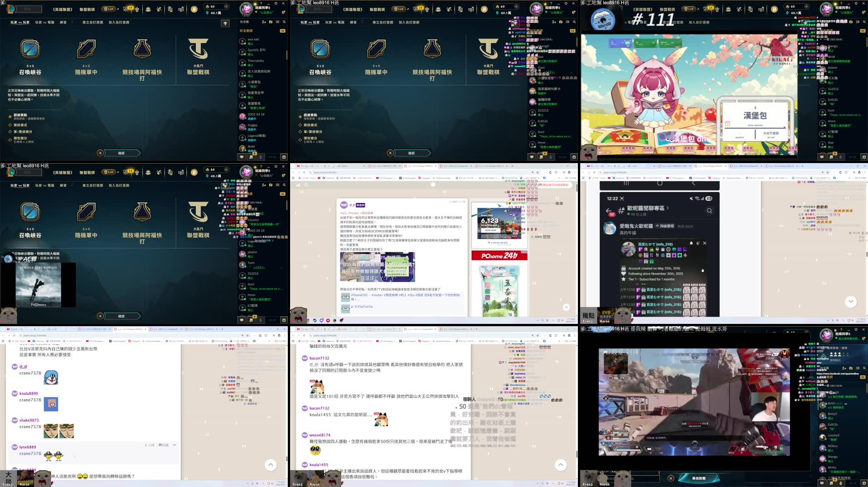Open the friend search magnifier in the social panel
Viewport: 868px width, 487px height.
click(x=284, y=22)
